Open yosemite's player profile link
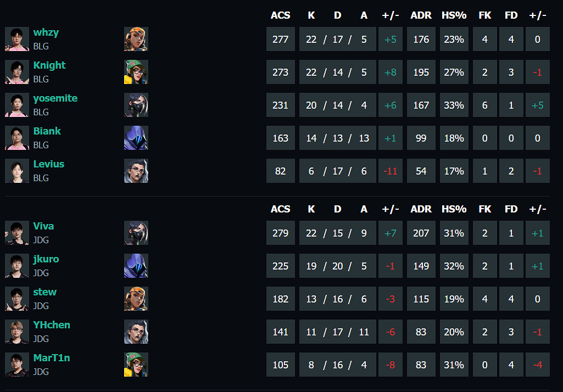 pos(55,98)
